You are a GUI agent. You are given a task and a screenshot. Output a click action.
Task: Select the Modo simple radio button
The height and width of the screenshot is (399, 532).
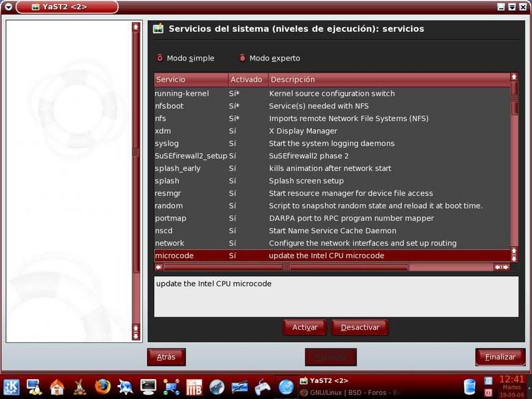pyautogui.click(x=160, y=58)
